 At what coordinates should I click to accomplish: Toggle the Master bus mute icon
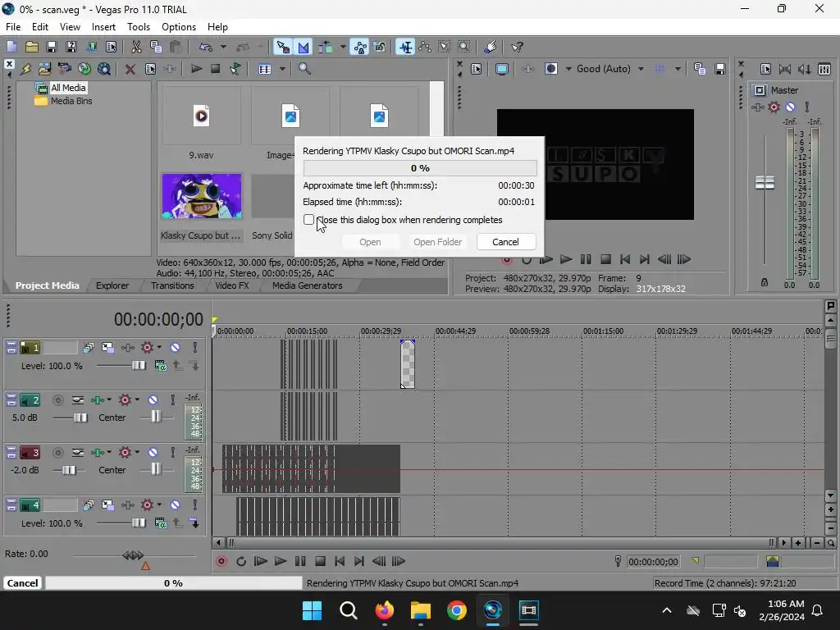pos(790,107)
